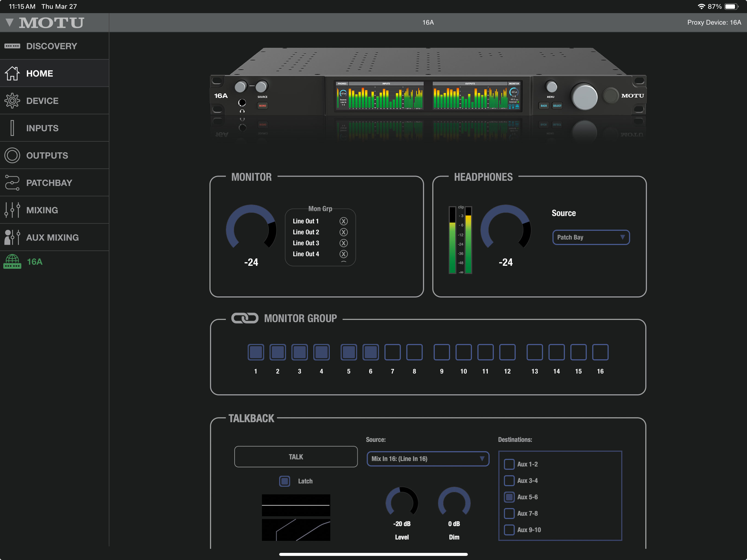This screenshot has height=560, width=747.
Task: Click the Wi-Fi status icon
Action: click(701, 6)
